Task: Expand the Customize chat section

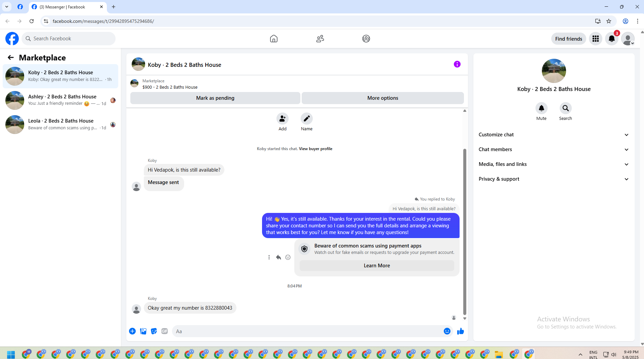Action: [x=554, y=135]
